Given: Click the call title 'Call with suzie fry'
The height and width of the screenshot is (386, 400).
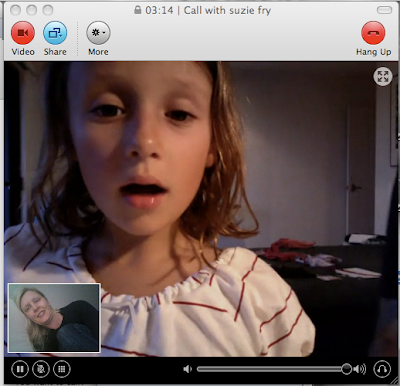Looking at the screenshot, I should [x=227, y=10].
